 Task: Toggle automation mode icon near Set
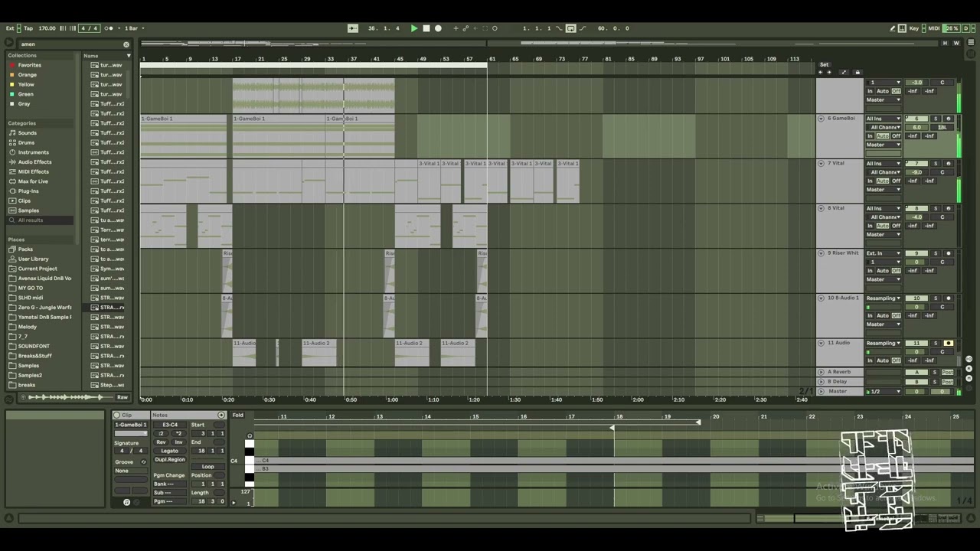(844, 73)
